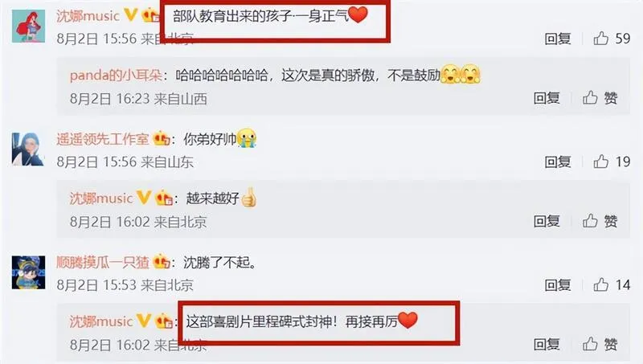Screen dimensions: 643x364
Task: Reply to the 再接再厉 comment
Action: [547, 345]
